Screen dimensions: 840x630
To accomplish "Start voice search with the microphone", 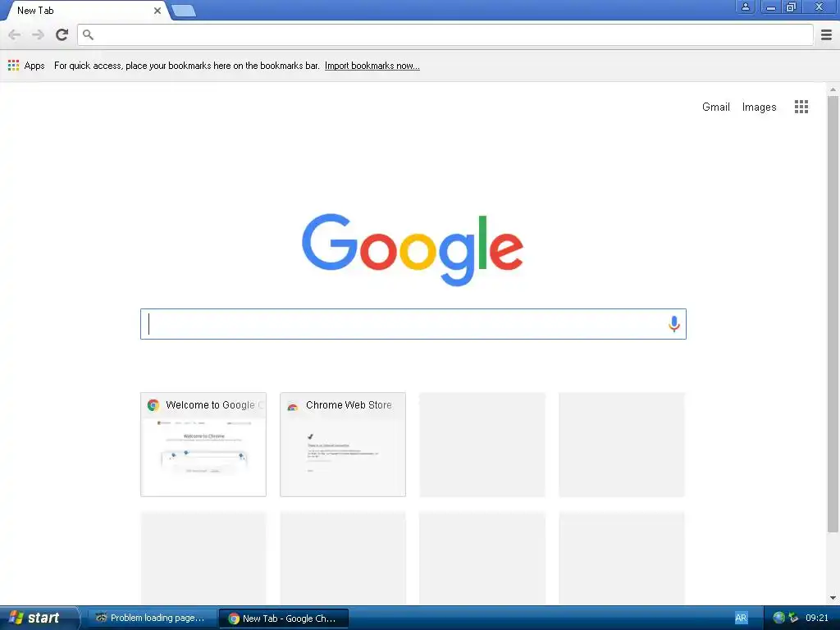I will coord(674,323).
